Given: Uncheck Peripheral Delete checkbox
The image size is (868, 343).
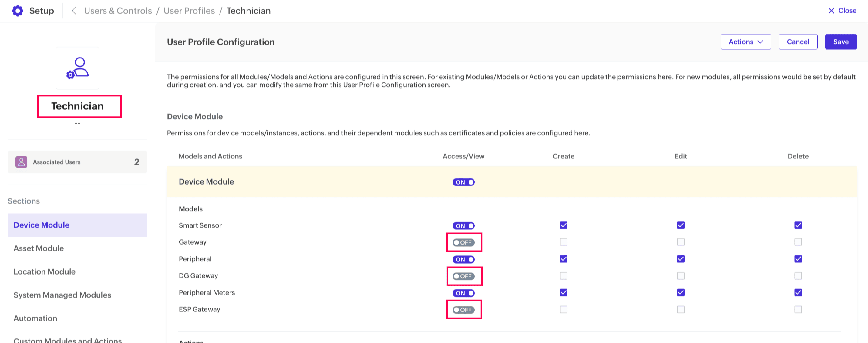Looking at the screenshot, I should (x=798, y=259).
